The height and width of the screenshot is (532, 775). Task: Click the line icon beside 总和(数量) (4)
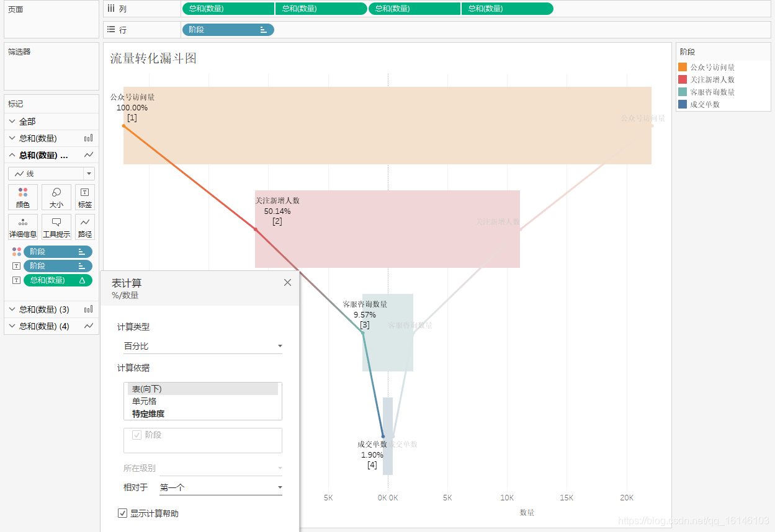point(89,326)
